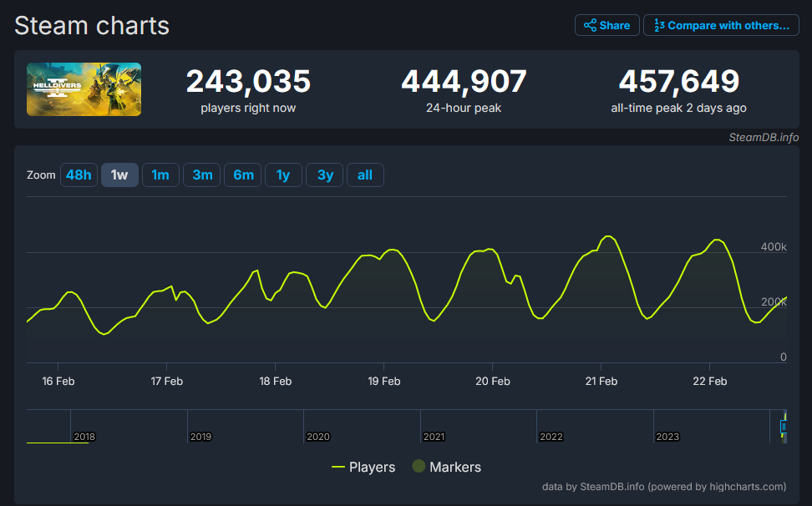The image size is (812, 506).
Task: Show all-time player history
Action: coord(365,175)
